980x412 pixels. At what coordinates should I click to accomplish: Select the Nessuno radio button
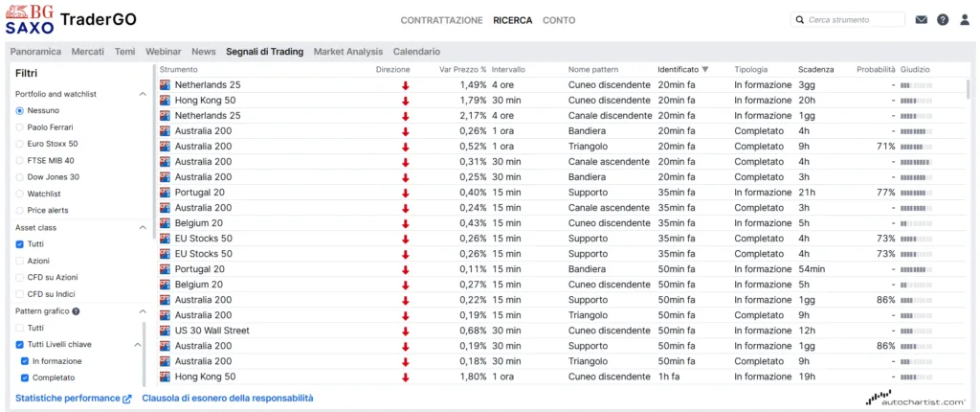pos(20,111)
